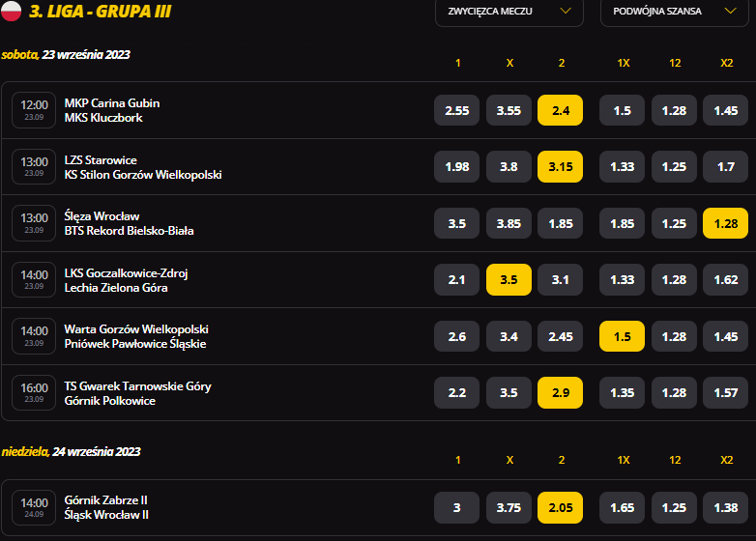Select 3 odds for Górnik Zabrze II
The height and width of the screenshot is (541, 756).
[x=456, y=507]
